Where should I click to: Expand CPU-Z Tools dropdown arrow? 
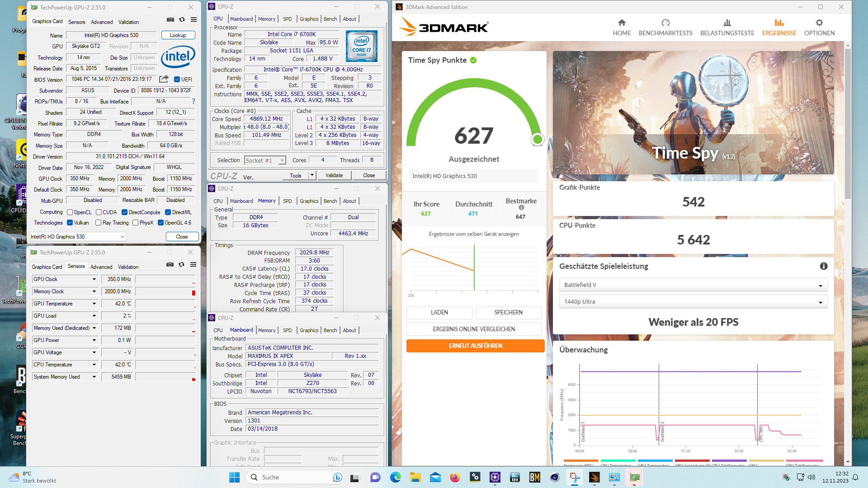click(312, 175)
